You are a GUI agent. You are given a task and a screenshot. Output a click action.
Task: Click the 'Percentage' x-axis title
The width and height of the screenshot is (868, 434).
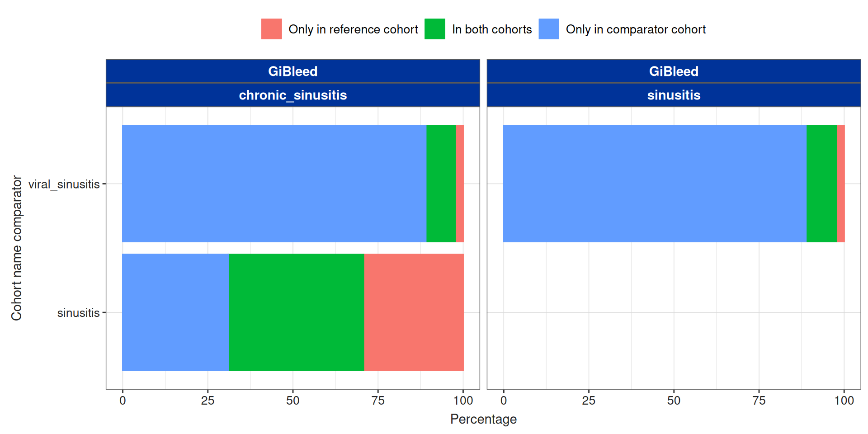(x=483, y=419)
